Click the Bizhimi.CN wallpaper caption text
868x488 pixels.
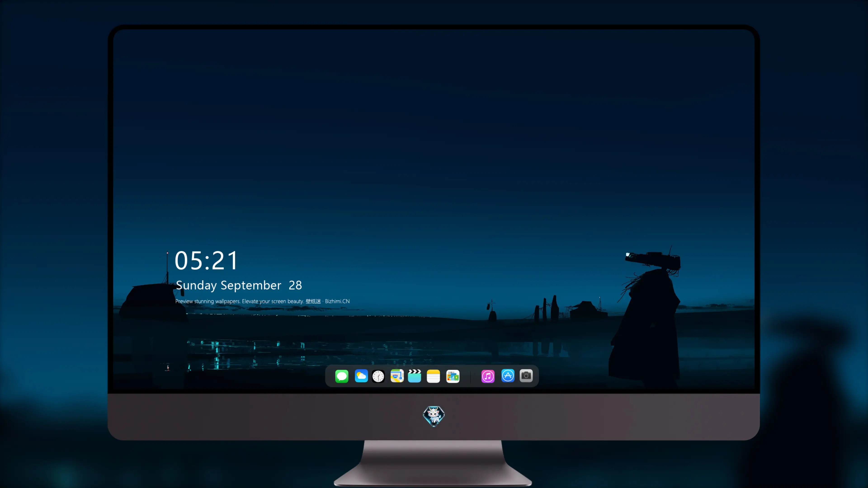pyautogui.click(x=262, y=301)
